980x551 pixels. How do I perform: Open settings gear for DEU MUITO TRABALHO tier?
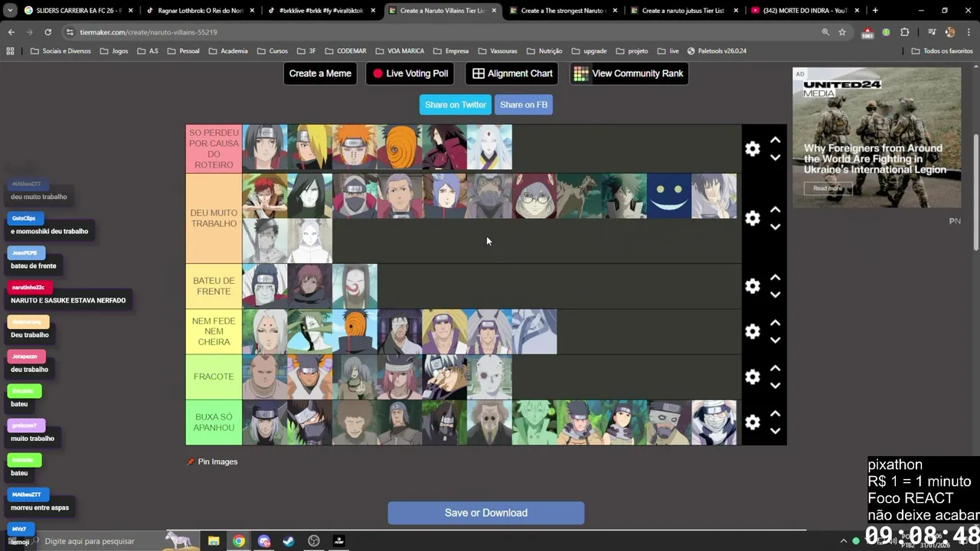coord(753,218)
